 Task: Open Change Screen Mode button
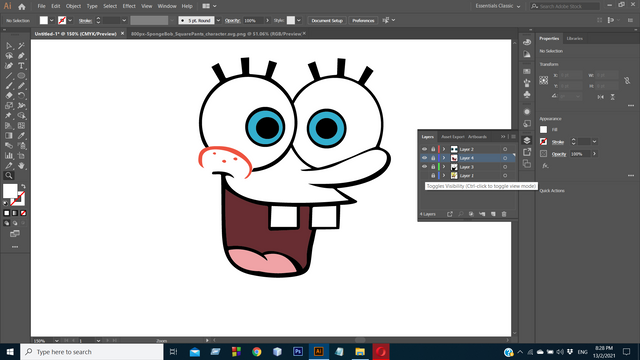click(x=15, y=233)
